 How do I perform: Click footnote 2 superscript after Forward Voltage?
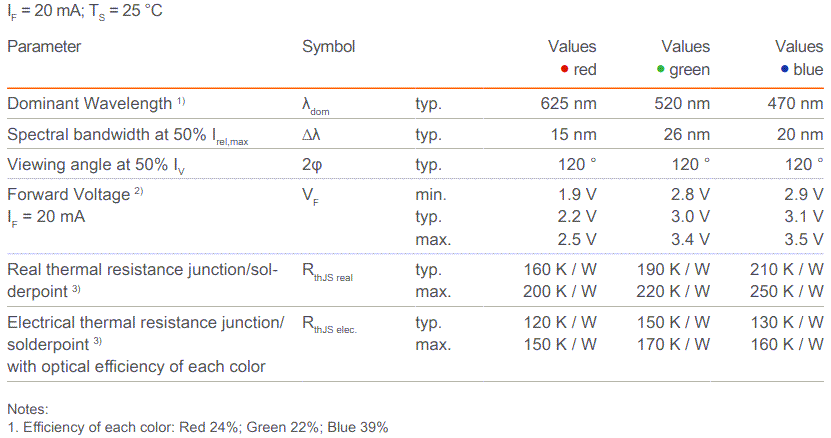coord(139,191)
